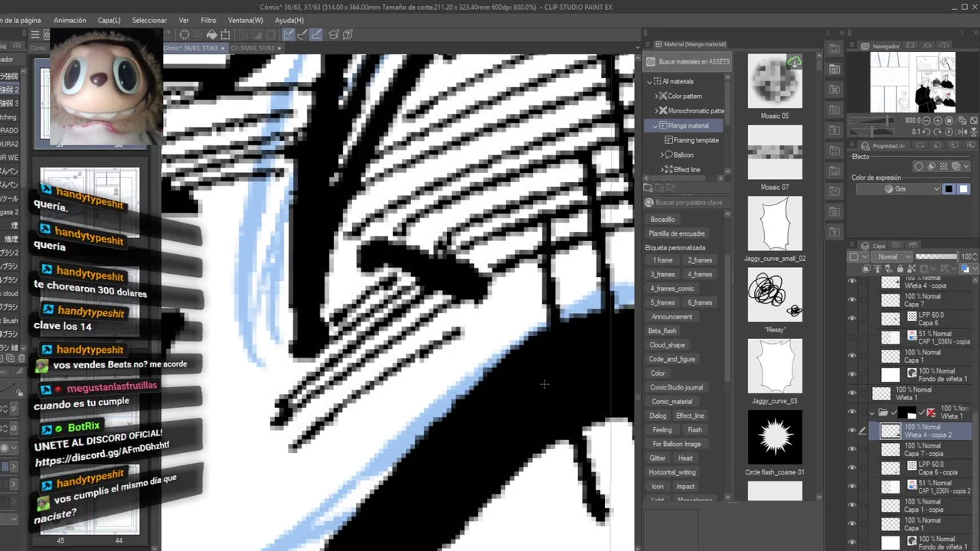This screenshot has width=980, height=551.
Task: Click the Navigator zoom slider
Action: [x=872, y=120]
